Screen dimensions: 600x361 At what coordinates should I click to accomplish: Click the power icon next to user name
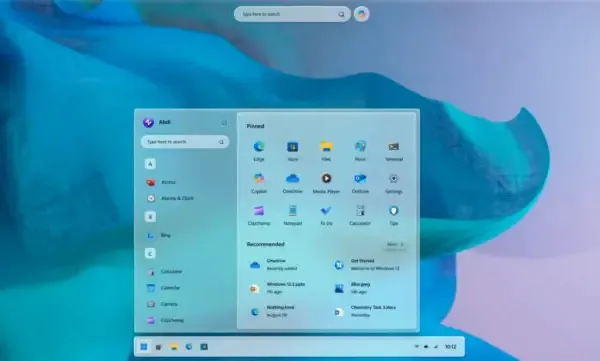[224, 123]
